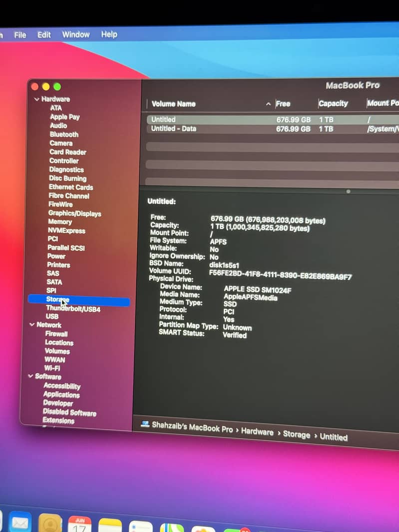Select Fibre Channel in the sidebar
This screenshot has height=532, width=399.
pos(69,196)
